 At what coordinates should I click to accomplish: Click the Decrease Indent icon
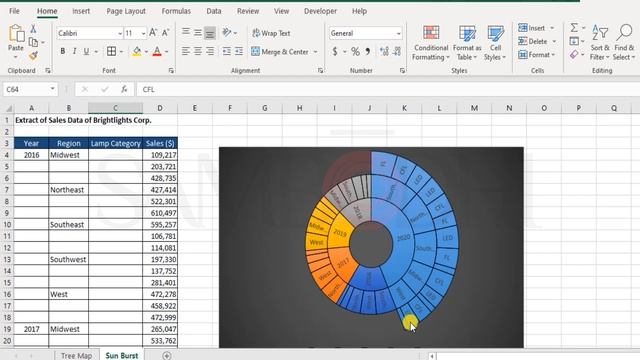227,51
